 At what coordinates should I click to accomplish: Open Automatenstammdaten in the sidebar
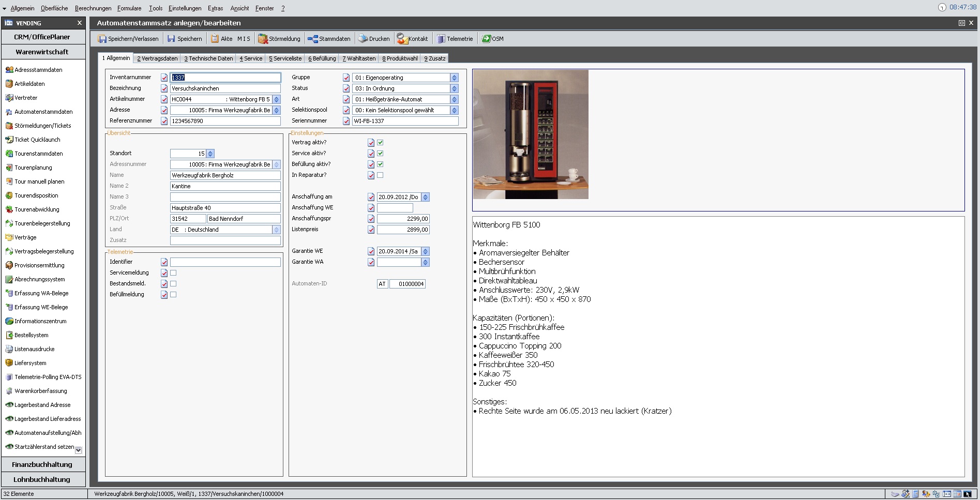coord(43,112)
